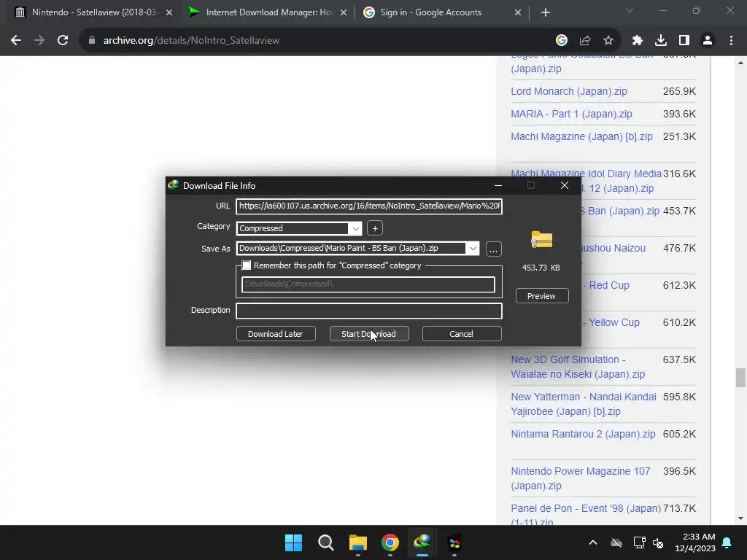Open Chrome three-dot menu
This screenshot has height=560, width=747.
pyautogui.click(x=731, y=41)
